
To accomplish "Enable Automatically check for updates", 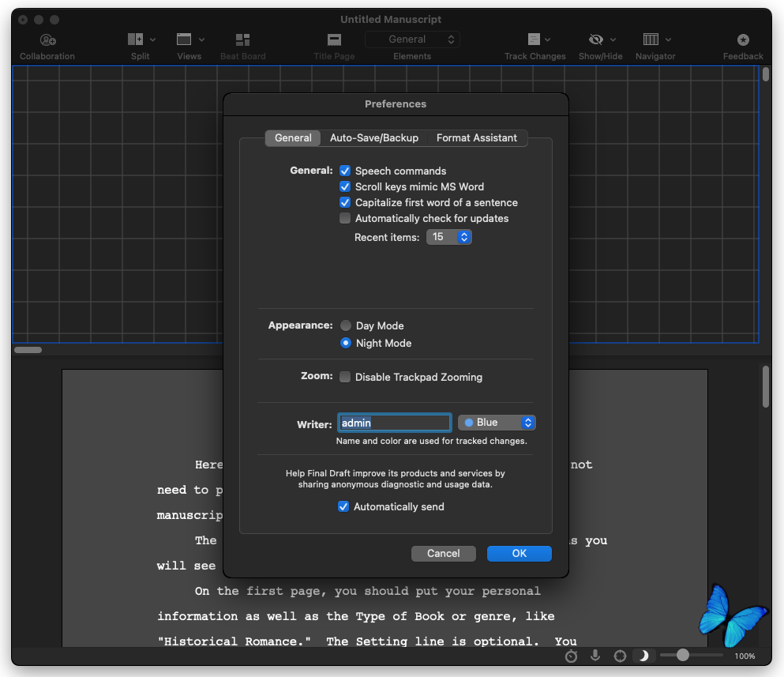I will 345,218.
